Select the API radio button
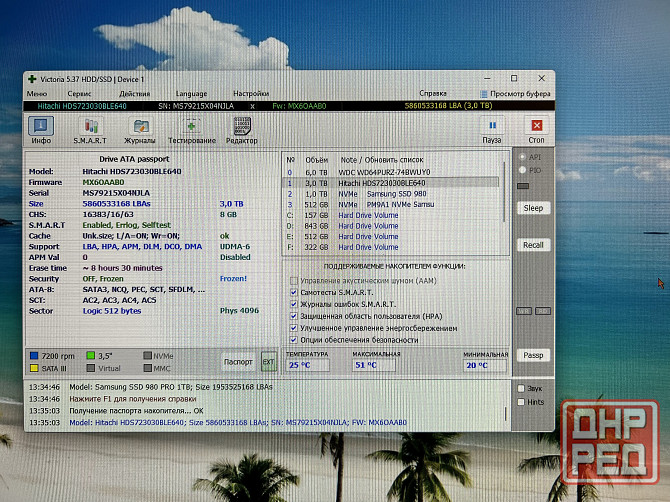This screenshot has height=502, width=670. pos(522,157)
